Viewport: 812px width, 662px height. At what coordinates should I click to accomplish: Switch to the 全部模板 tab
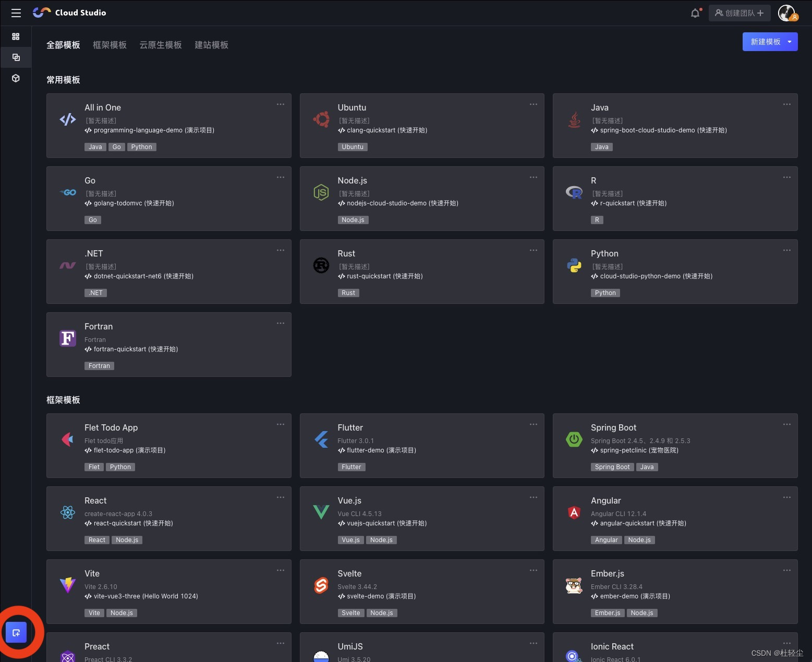coord(63,45)
